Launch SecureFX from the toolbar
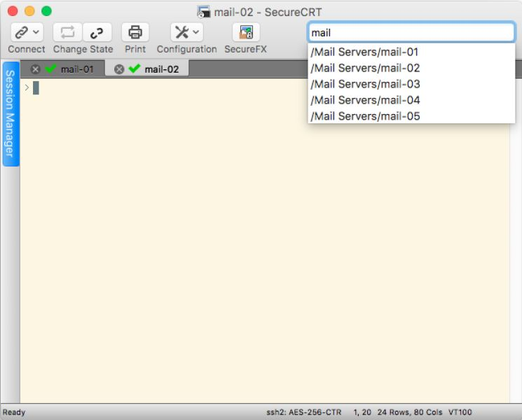Viewport: 522px width, 420px height. pyautogui.click(x=246, y=32)
